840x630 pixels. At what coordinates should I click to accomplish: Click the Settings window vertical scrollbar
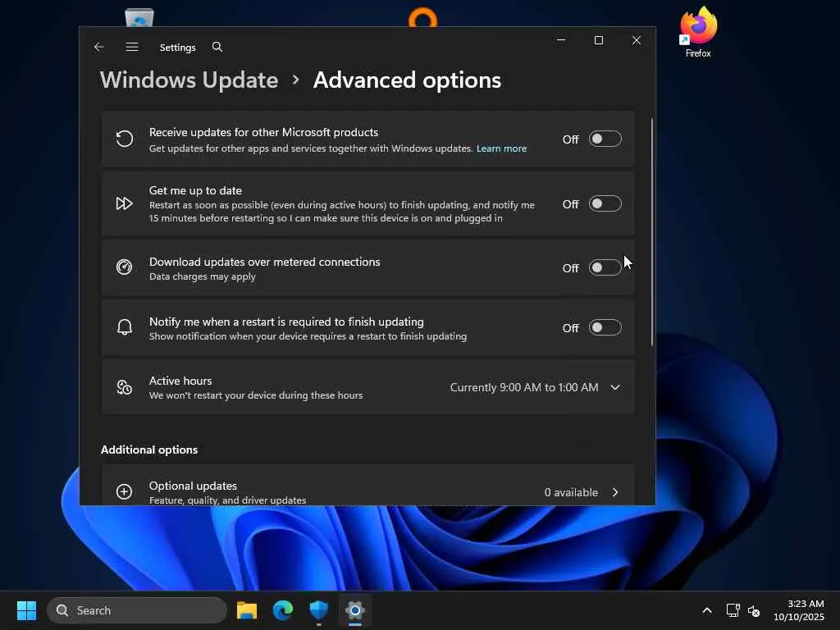(652, 231)
